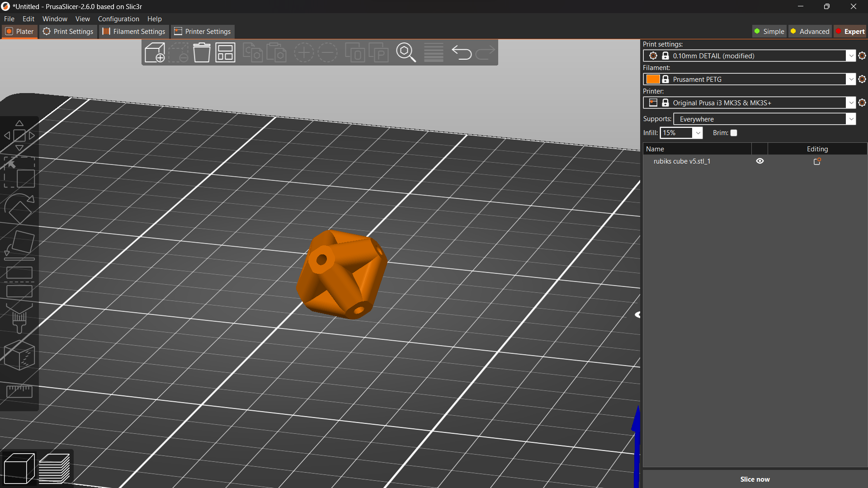The width and height of the screenshot is (868, 488).
Task: Select the Move tool
Action: 19,135
